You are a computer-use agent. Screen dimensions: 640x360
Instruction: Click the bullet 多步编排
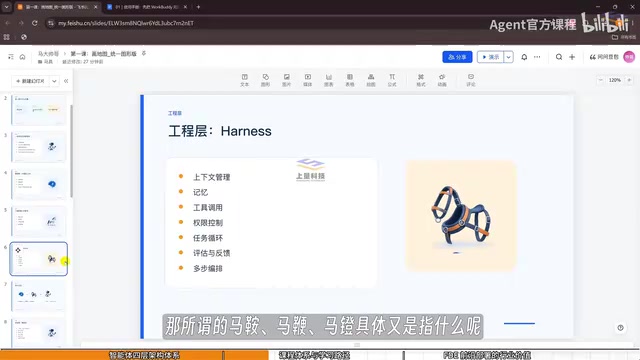(208, 269)
